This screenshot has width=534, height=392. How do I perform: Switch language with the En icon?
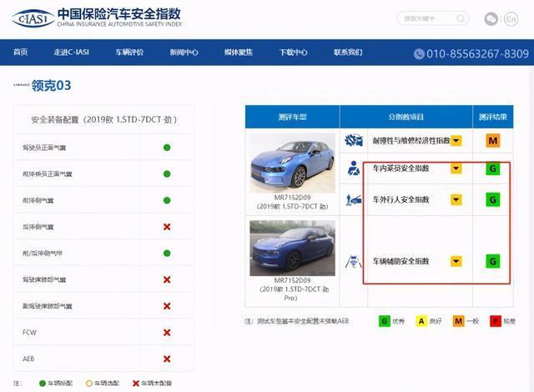coord(511,18)
